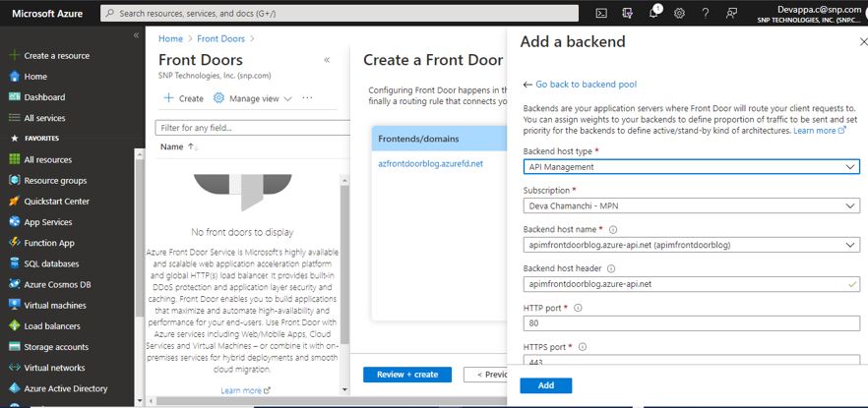Select Virtual machines in sidebar
Viewport: 868px width, 408px height.
click(54, 305)
